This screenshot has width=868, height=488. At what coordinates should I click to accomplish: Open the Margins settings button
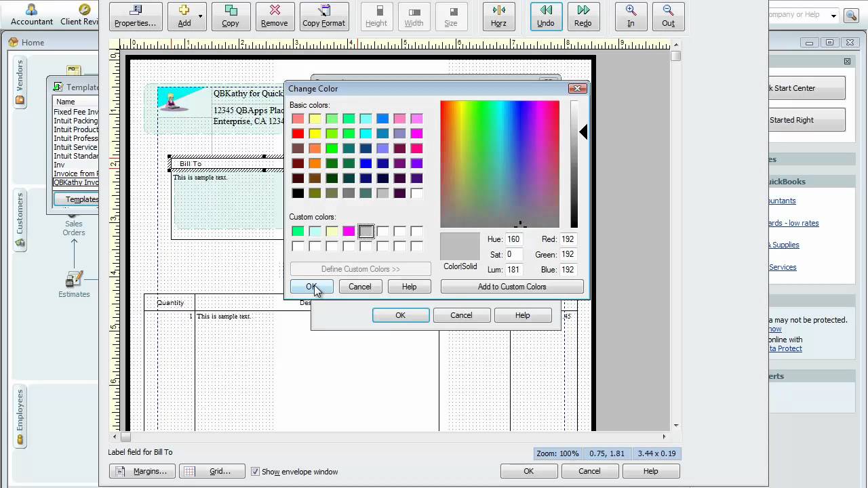142,471
